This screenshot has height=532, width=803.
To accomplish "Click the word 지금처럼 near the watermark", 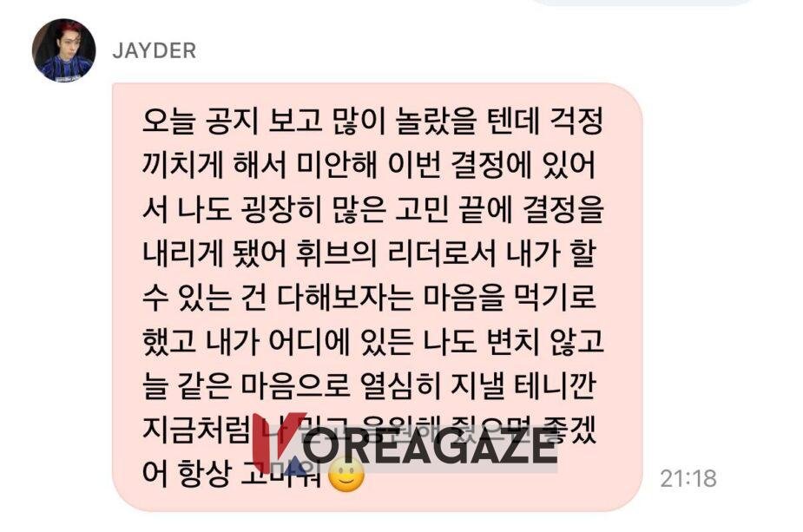I will click(x=195, y=430).
